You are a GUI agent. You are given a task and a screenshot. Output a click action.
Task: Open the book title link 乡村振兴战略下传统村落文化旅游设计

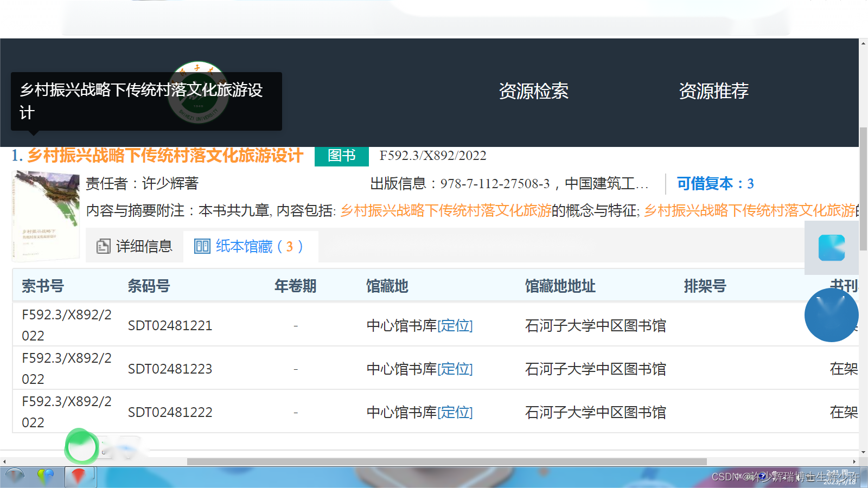coord(165,156)
